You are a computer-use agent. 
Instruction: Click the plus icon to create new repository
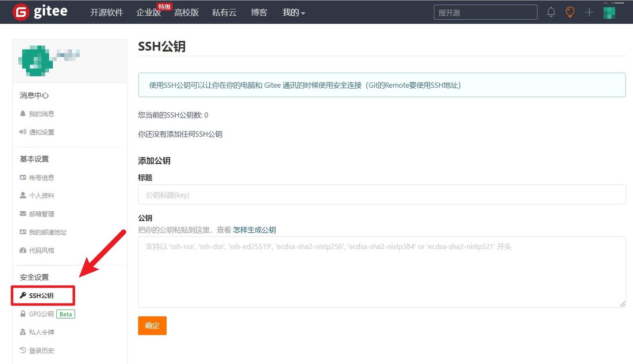589,12
